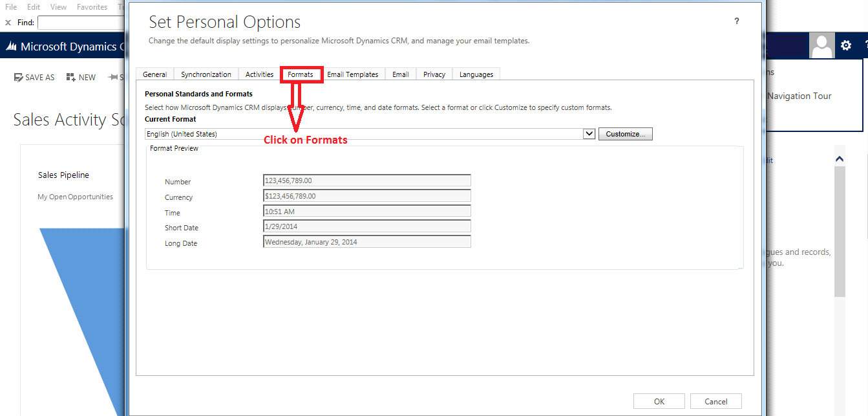
Task: Close the Find bar with X
Action: [x=8, y=23]
